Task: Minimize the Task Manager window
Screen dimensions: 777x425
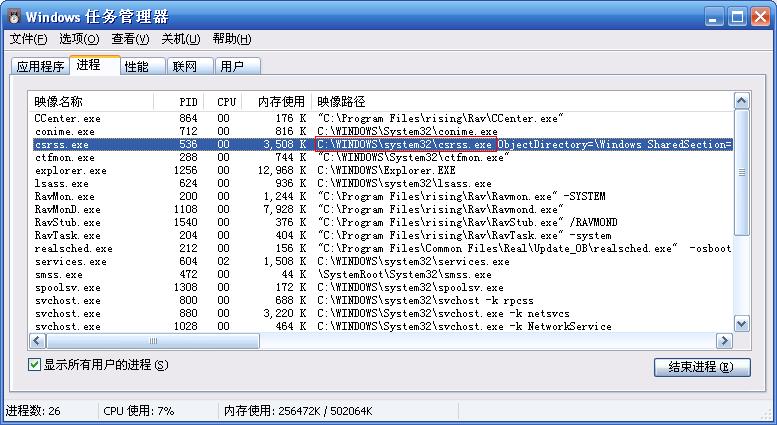Action: (x=713, y=17)
